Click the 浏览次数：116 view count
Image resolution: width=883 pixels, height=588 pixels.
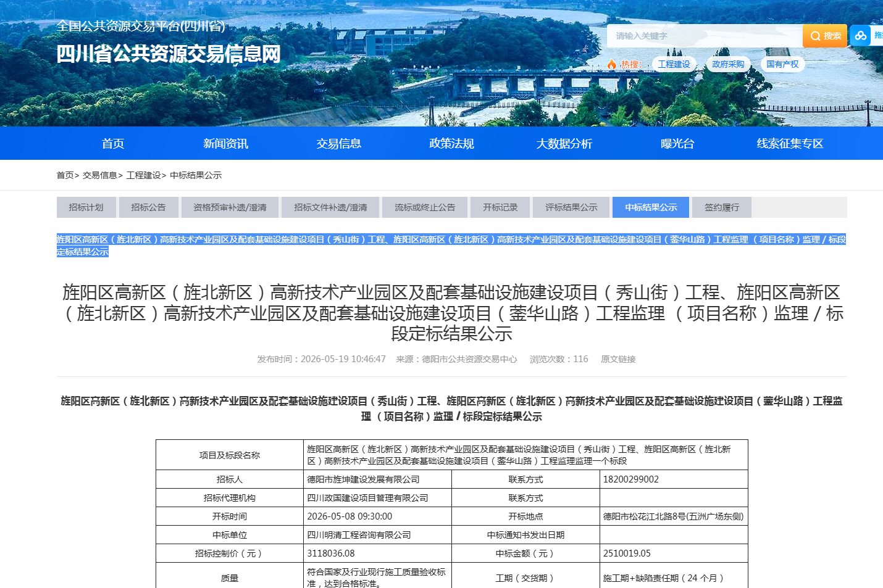(559, 359)
